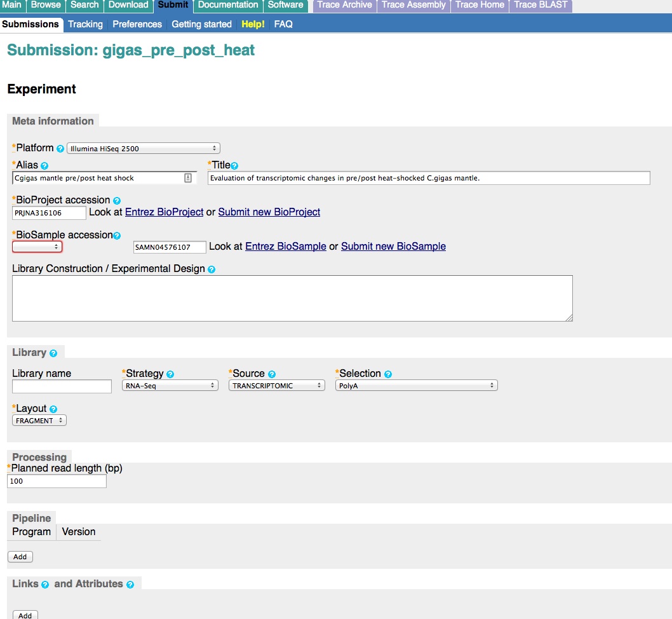Screen dimensions: 672x619
Task: Click help icon next to Platform label
Action: click(60, 149)
